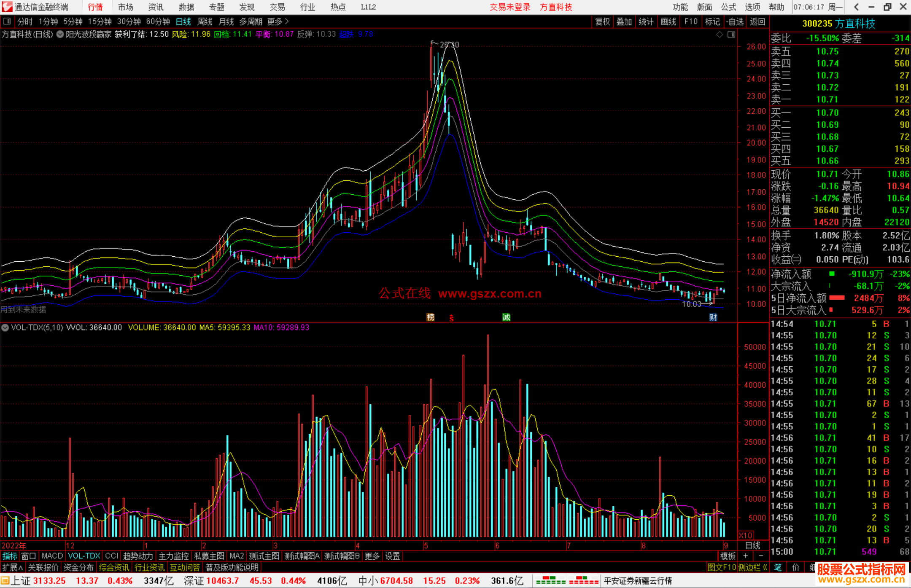Open the 阳光波段赢家 indicator dropdown arrow
The image size is (911, 588).
coord(60,34)
